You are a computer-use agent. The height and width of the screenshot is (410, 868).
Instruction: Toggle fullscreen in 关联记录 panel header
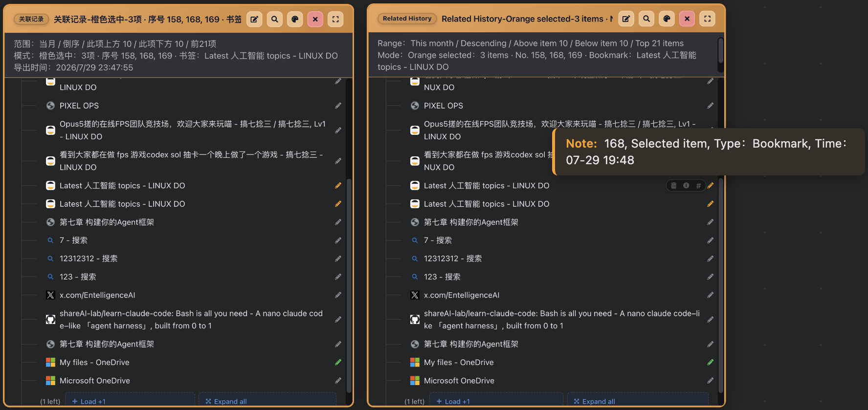335,19
